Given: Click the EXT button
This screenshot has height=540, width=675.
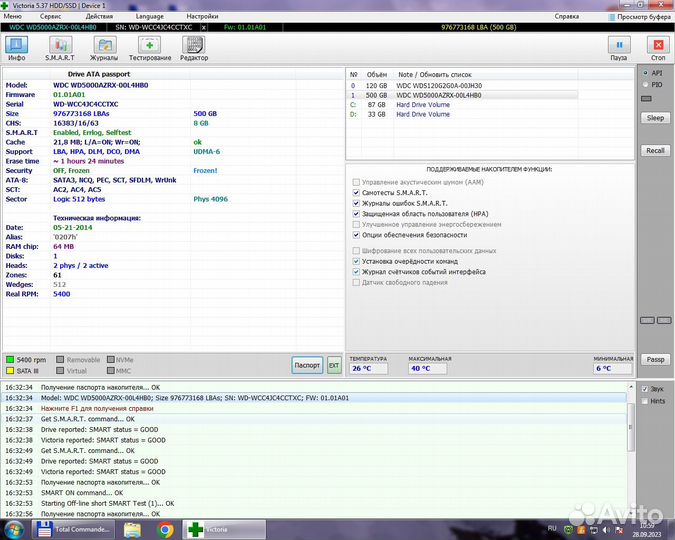Looking at the screenshot, I should [334, 365].
